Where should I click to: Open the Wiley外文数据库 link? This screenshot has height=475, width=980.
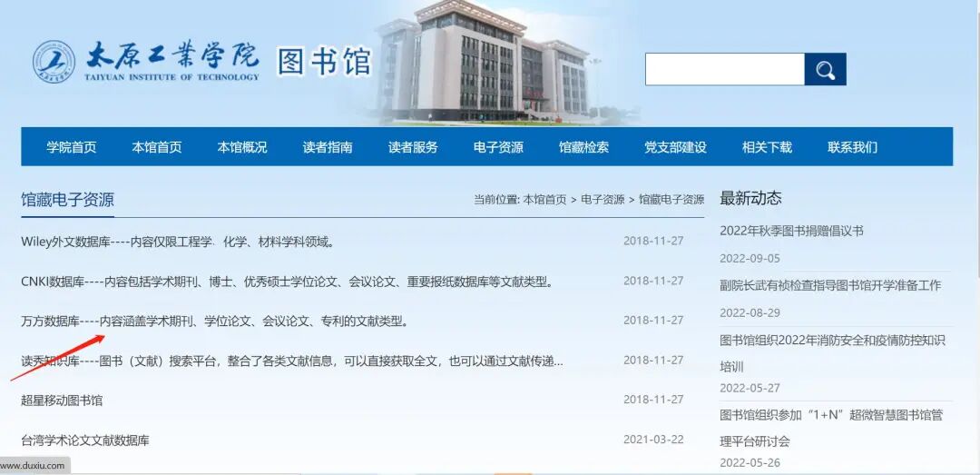(x=178, y=242)
